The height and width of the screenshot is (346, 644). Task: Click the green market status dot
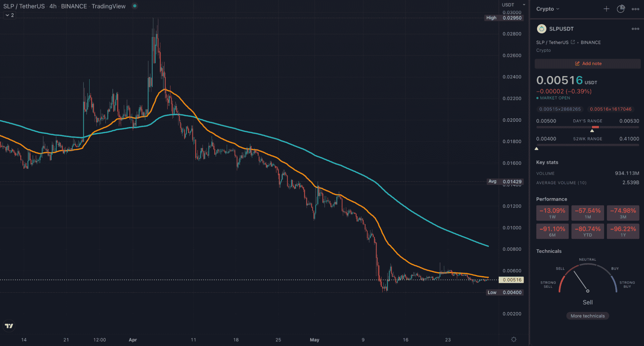(135, 6)
